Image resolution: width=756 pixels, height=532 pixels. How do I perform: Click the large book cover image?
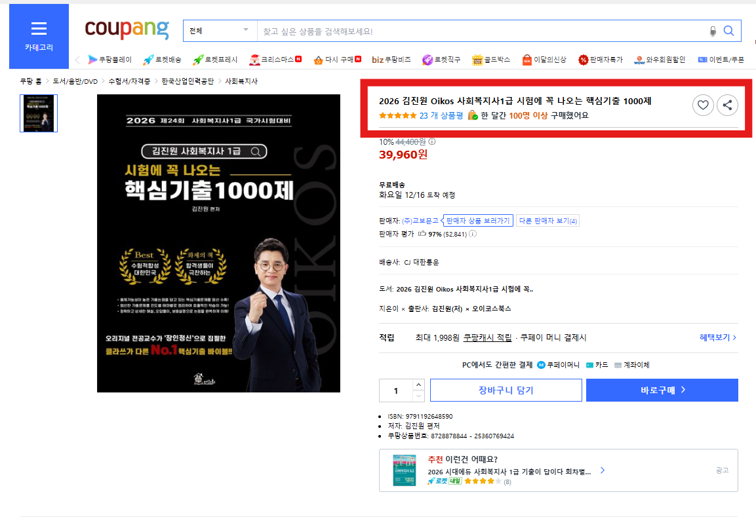pos(218,243)
